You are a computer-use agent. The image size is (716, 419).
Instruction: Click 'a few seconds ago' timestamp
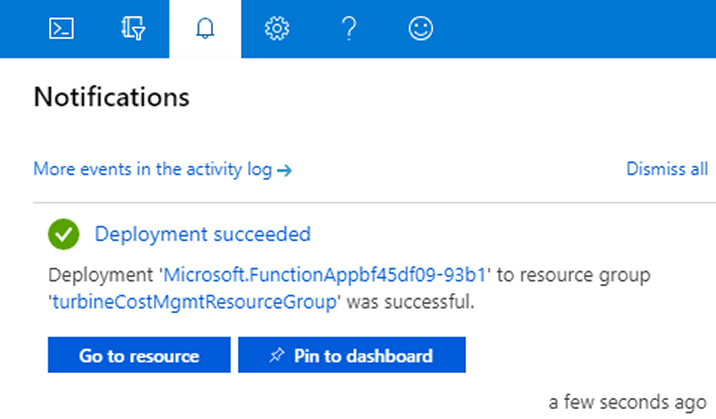click(627, 402)
